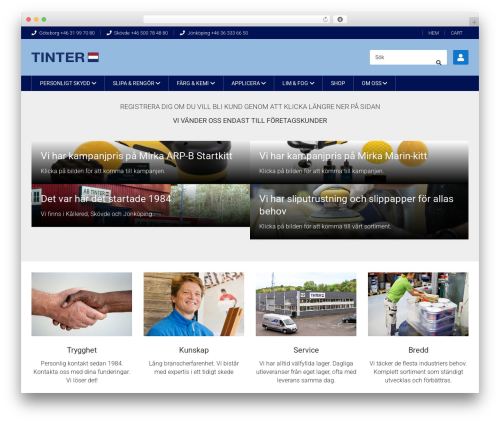Call Skövde phone number link
500x423 pixels.
click(x=141, y=33)
